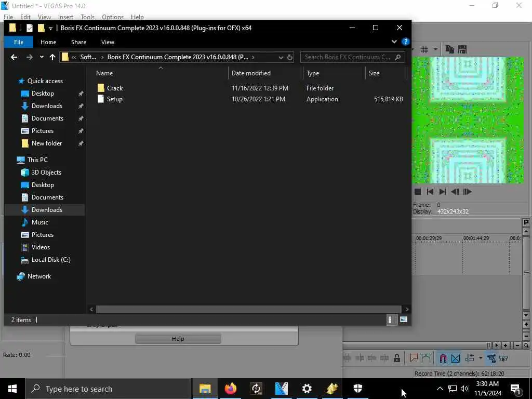The width and height of the screenshot is (532, 399).
Task: Expand the Explorer ribbon chevron
Action: tap(394, 42)
